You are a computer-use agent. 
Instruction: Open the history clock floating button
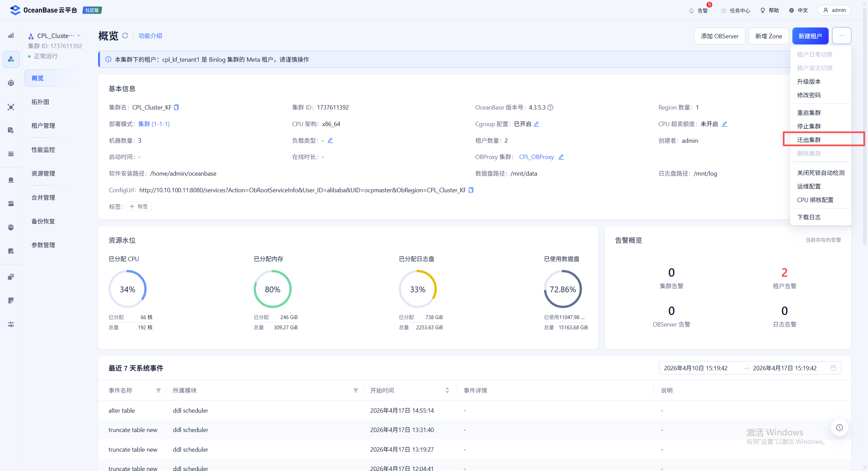click(839, 428)
